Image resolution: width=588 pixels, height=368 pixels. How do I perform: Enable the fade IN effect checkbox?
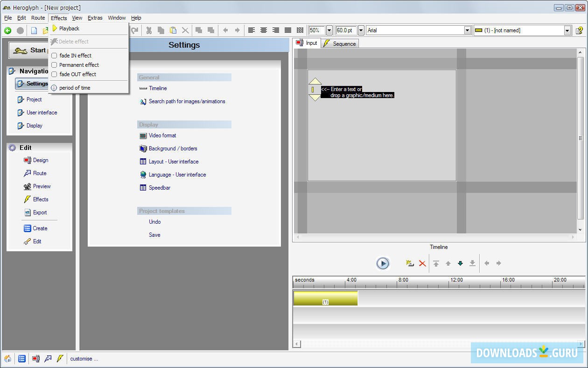tap(54, 56)
